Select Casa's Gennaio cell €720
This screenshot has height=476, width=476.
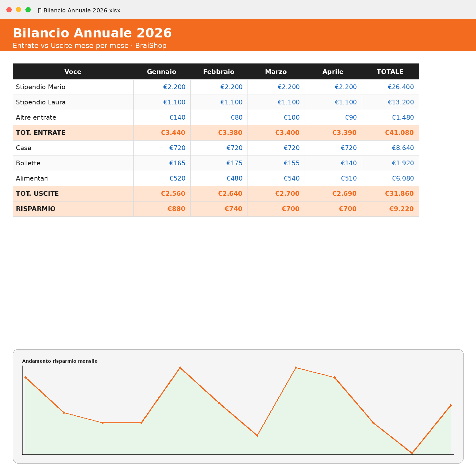coord(162,148)
